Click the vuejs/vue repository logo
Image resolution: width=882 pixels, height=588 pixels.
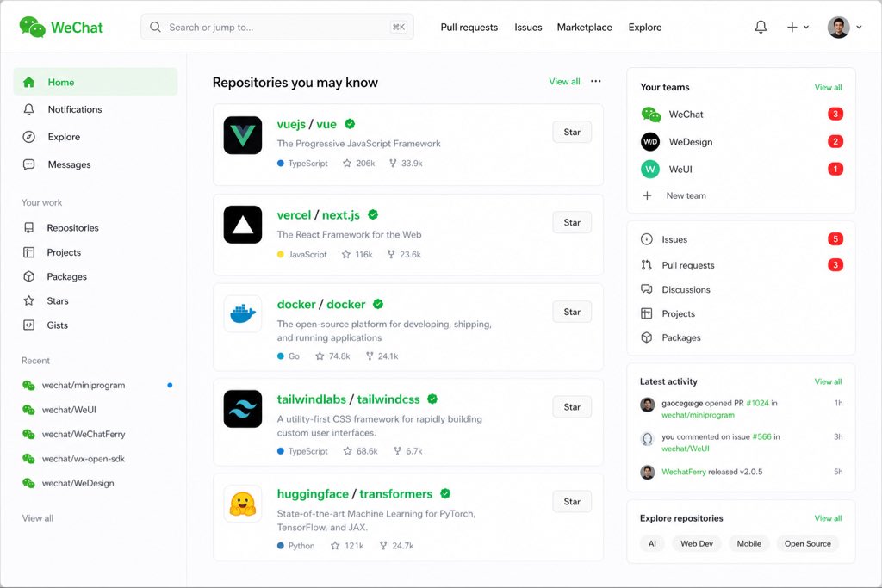point(242,135)
